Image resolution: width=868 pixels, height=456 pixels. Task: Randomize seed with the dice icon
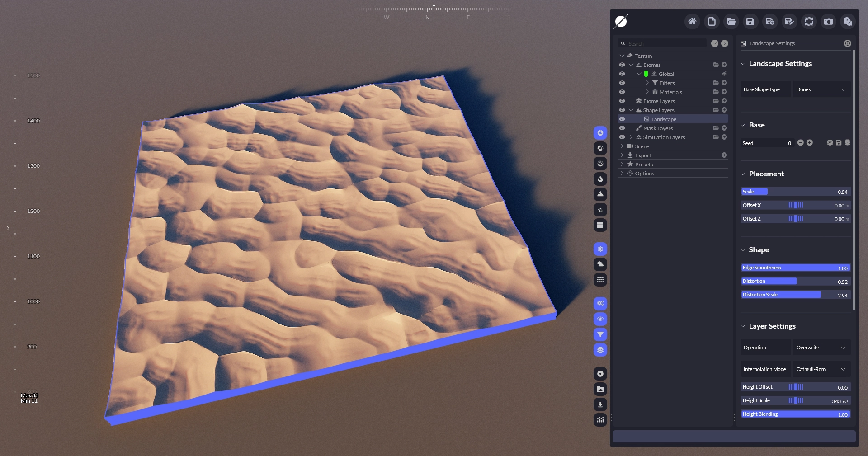pos(830,143)
